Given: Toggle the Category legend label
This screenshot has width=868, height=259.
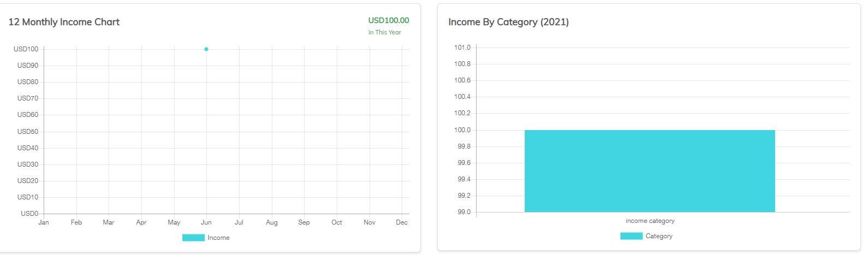Looking at the screenshot, I should point(659,236).
